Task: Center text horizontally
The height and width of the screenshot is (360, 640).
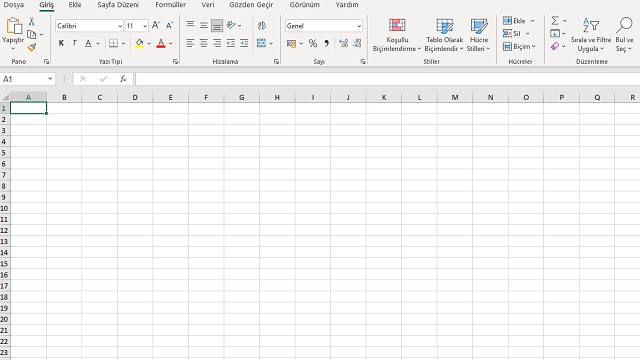Action: click(x=204, y=43)
